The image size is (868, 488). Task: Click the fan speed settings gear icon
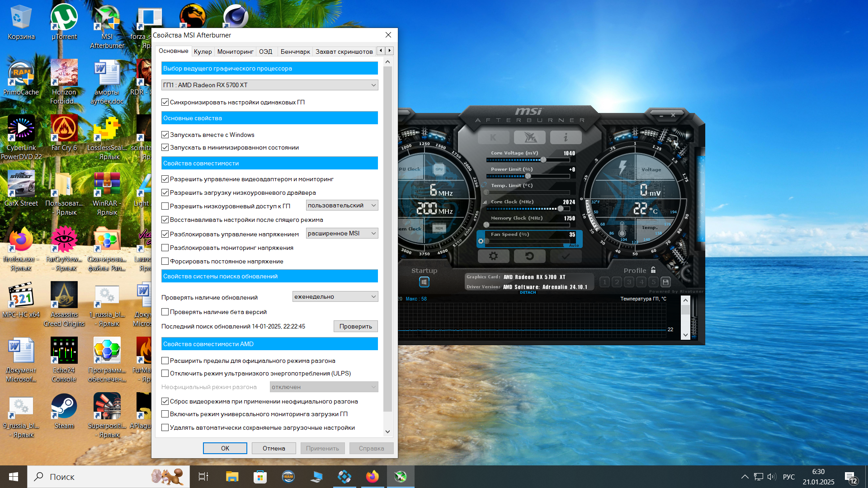(481, 241)
